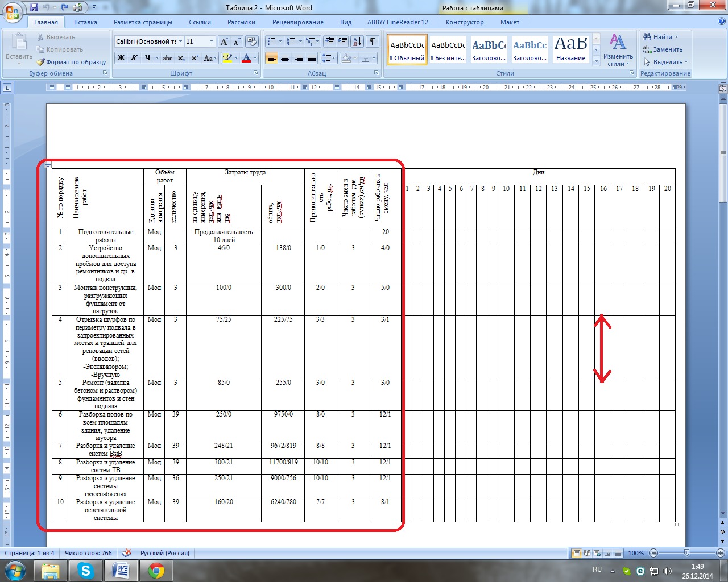Viewport: 728px width, 582px height.
Task: Click the spelling check icon in the status bar
Action: coord(127,553)
